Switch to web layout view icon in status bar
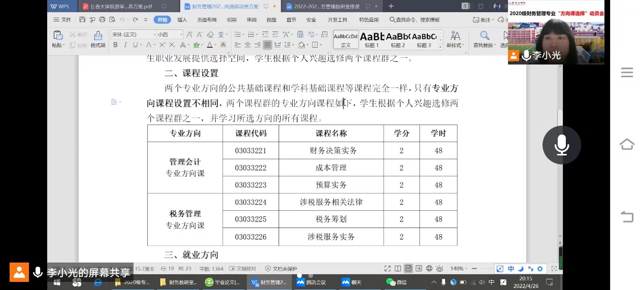 (429, 268)
